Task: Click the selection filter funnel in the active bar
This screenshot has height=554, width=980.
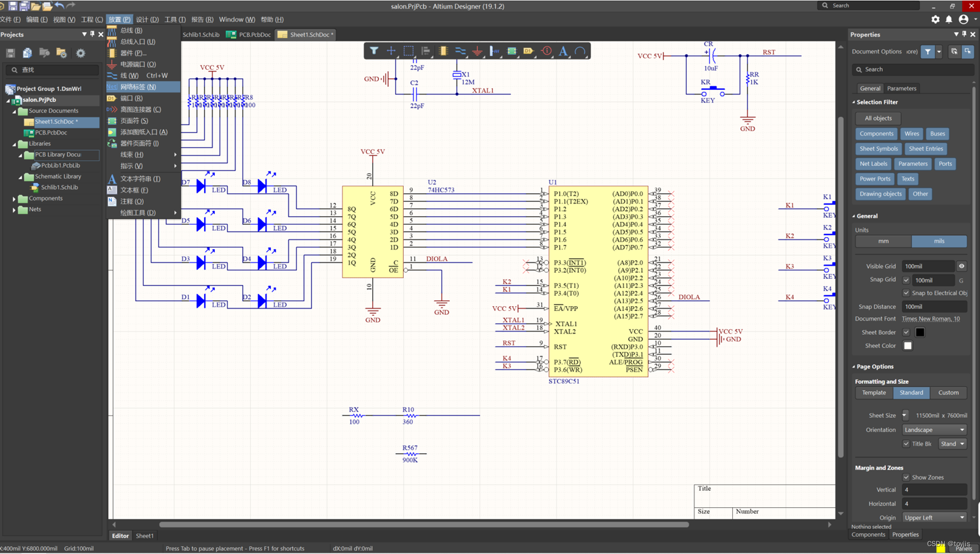Action: (374, 51)
